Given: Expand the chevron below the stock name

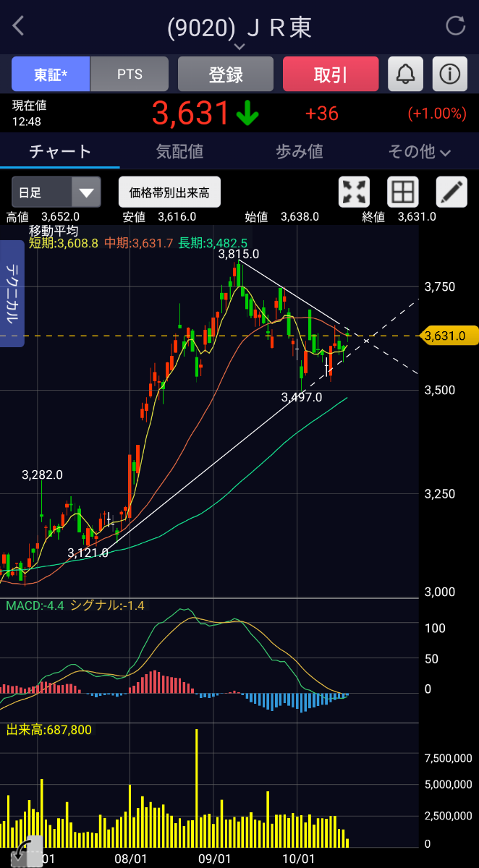Looking at the screenshot, I should coord(239,47).
